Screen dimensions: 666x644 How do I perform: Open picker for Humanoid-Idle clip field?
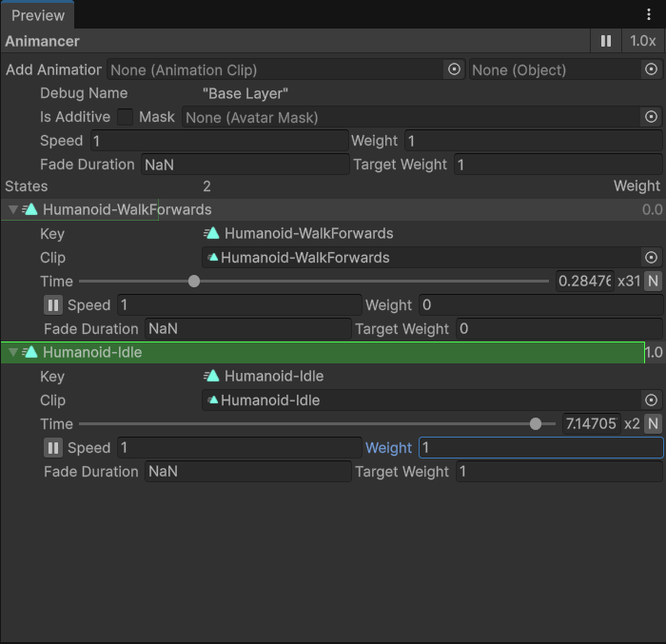[652, 400]
